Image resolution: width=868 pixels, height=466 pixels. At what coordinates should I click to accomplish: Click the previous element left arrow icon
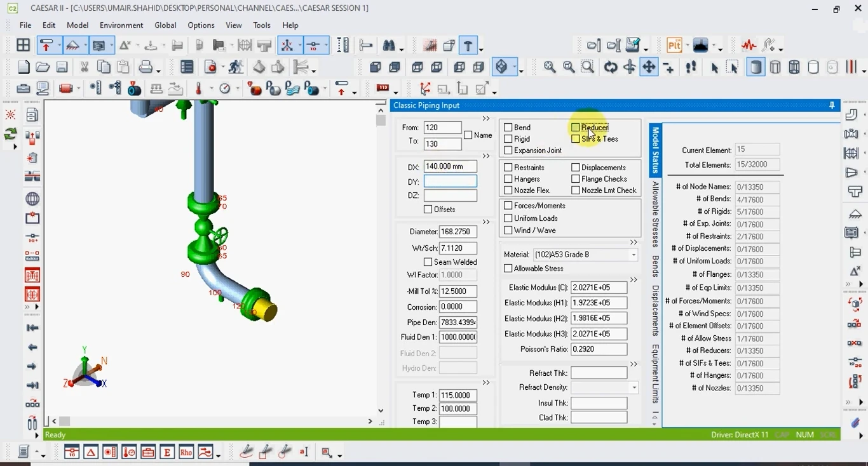(32, 347)
